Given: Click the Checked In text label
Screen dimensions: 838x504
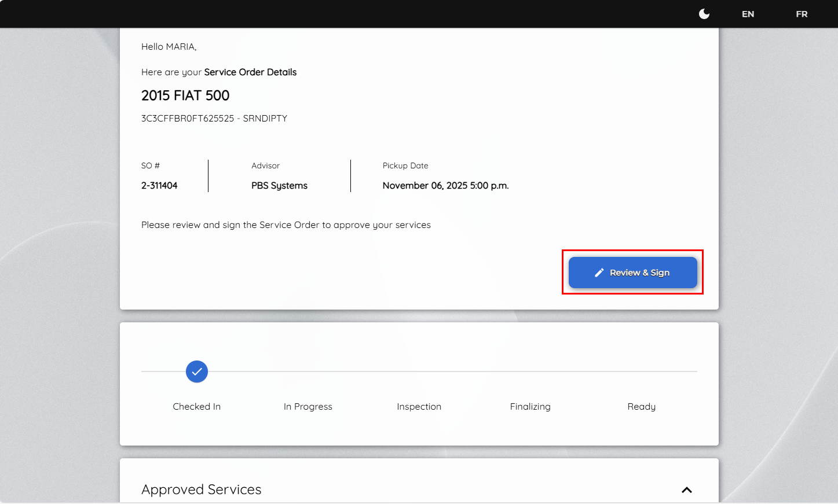Looking at the screenshot, I should tap(196, 407).
